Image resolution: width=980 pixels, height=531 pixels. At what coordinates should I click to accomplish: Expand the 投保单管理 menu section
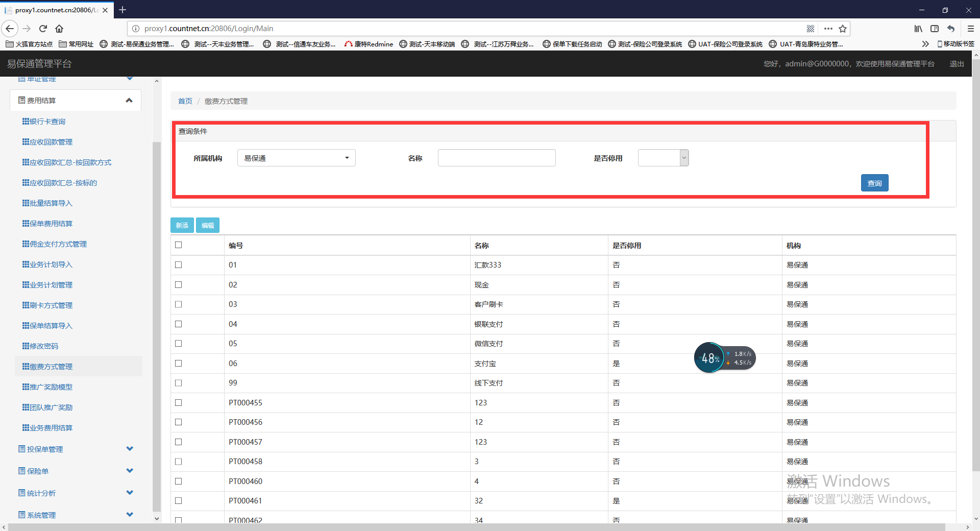point(76,449)
